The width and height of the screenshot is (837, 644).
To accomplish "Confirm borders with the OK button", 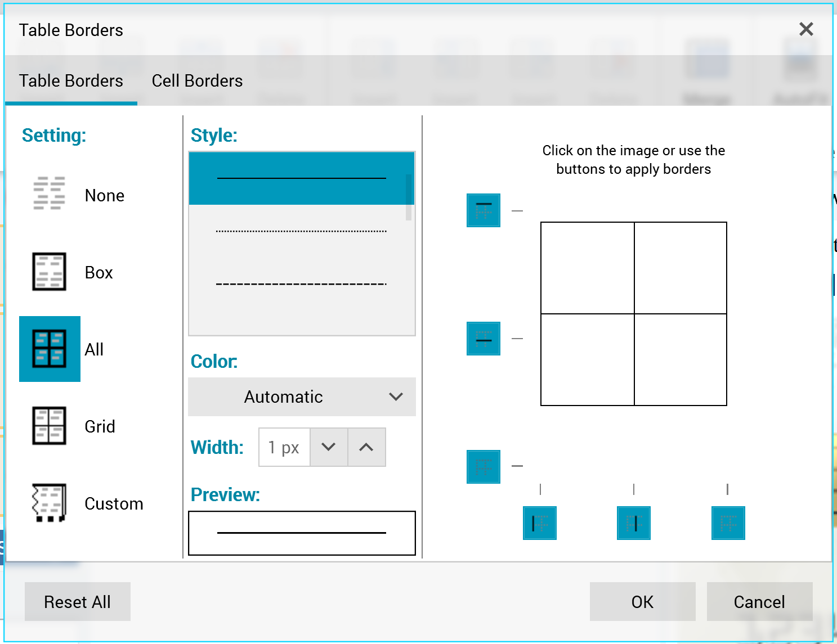I will click(x=642, y=602).
